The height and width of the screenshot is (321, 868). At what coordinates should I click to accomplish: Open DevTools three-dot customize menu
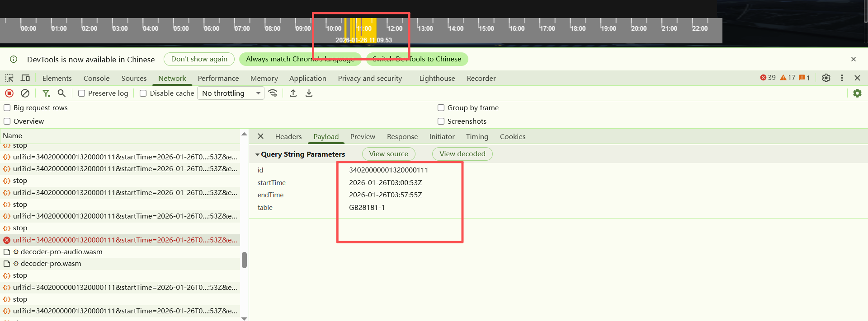tap(842, 78)
